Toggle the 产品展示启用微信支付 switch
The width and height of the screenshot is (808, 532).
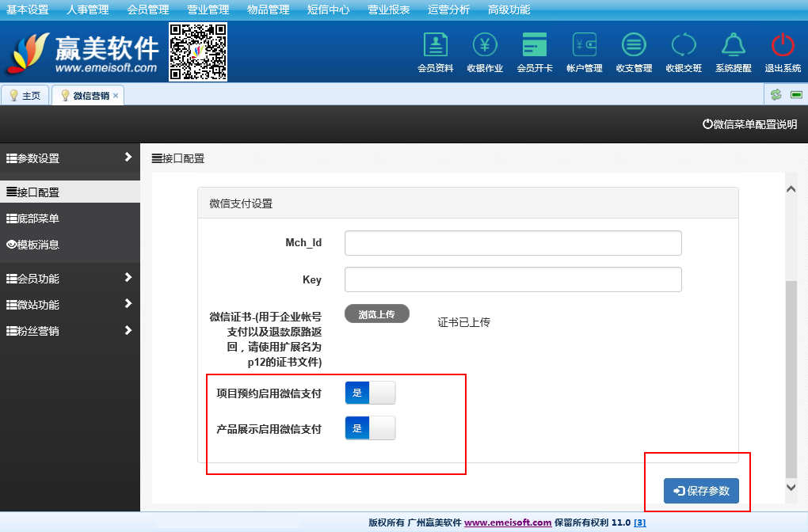370,428
